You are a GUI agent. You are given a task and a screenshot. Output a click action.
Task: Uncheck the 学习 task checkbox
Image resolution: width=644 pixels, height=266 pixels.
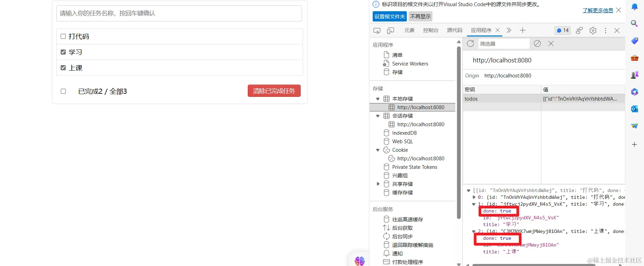pos(63,52)
